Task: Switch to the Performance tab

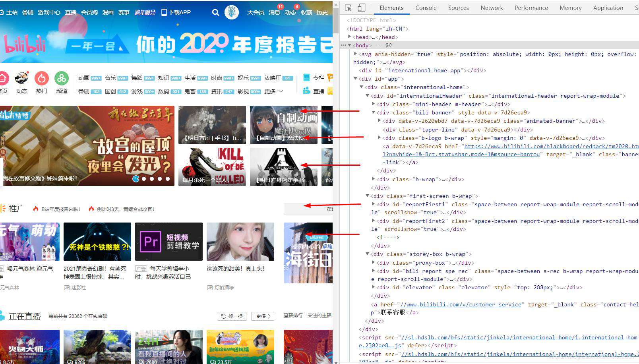Action: [x=531, y=8]
